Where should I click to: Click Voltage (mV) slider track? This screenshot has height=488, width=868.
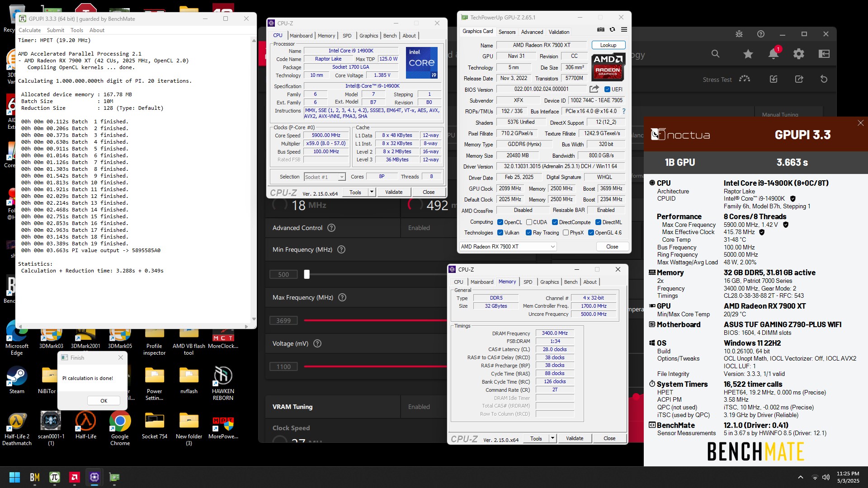pyautogui.click(x=375, y=366)
